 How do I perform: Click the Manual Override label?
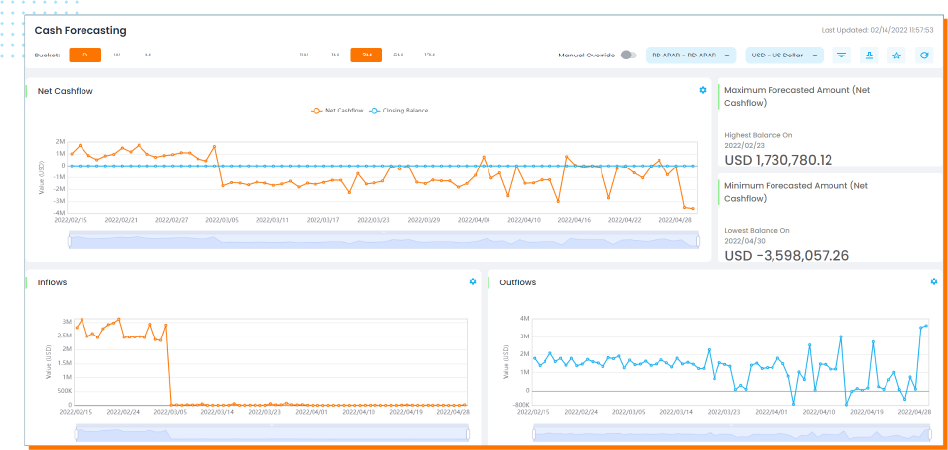587,55
